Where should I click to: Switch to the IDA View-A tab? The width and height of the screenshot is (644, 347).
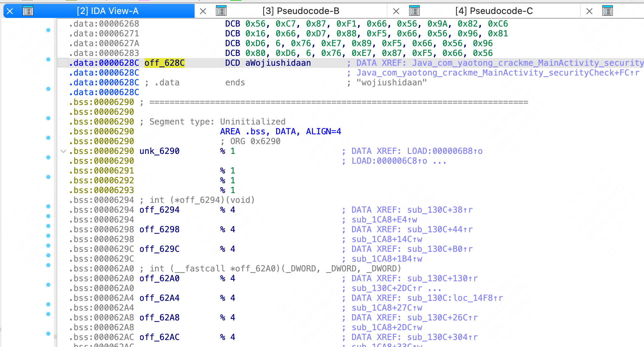click(107, 11)
